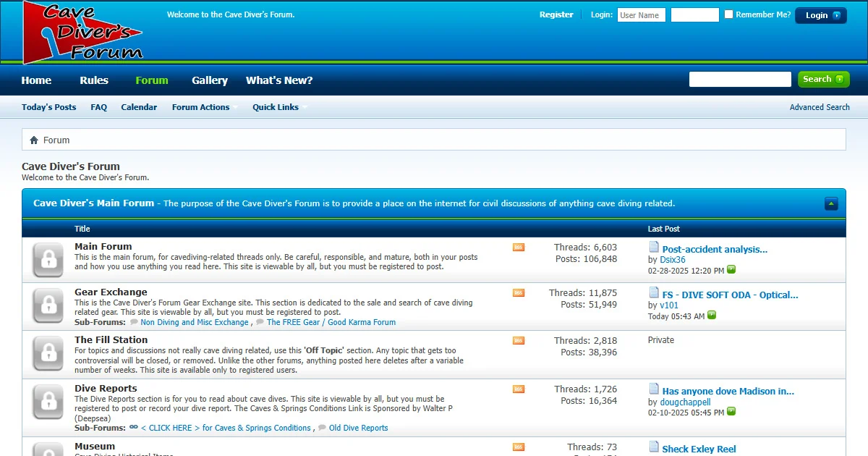Open the What's New? tab
868x456 pixels.
pos(279,80)
